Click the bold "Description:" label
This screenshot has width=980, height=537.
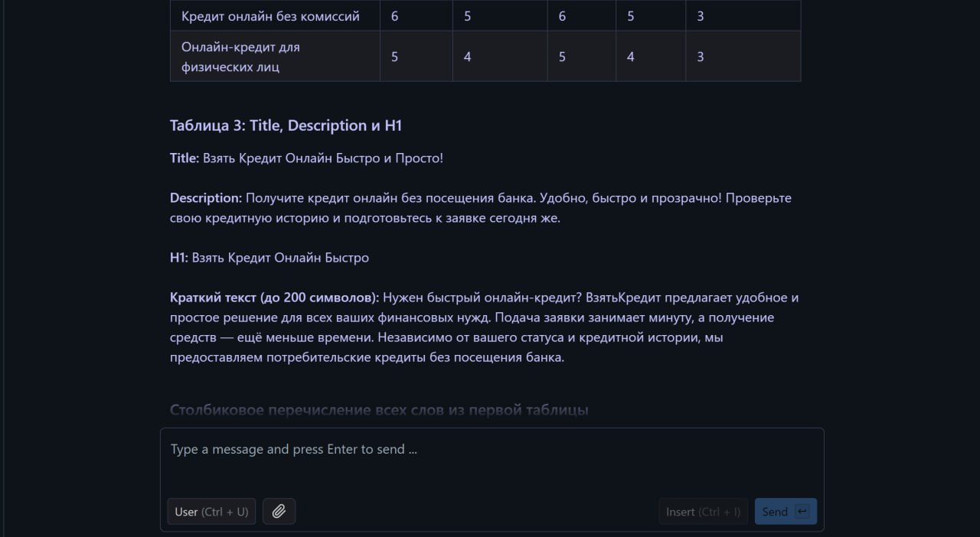click(205, 198)
